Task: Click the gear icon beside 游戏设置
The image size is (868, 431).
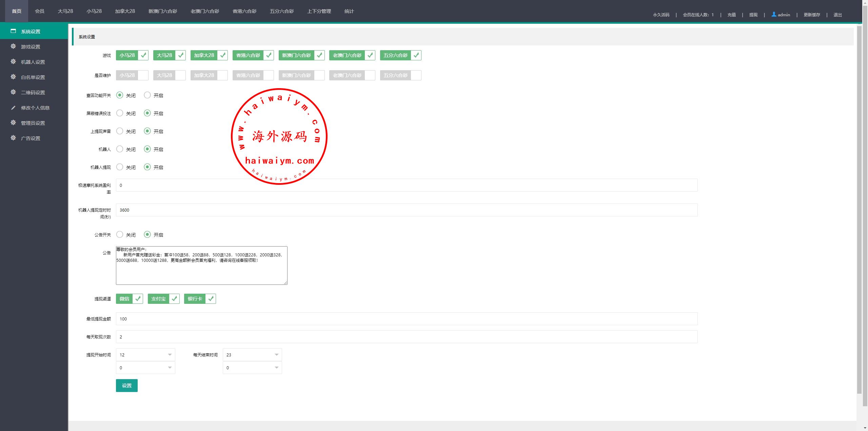Action: [13, 46]
